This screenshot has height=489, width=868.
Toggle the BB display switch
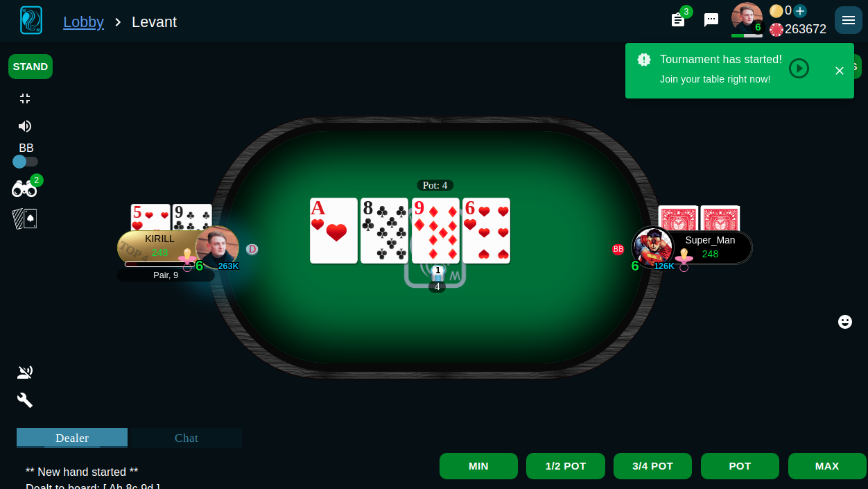(x=26, y=162)
